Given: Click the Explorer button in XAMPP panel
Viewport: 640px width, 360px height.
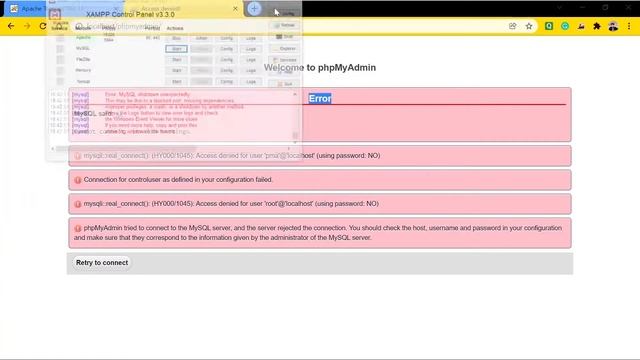Looking at the screenshot, I should click(x=284, y=49).
